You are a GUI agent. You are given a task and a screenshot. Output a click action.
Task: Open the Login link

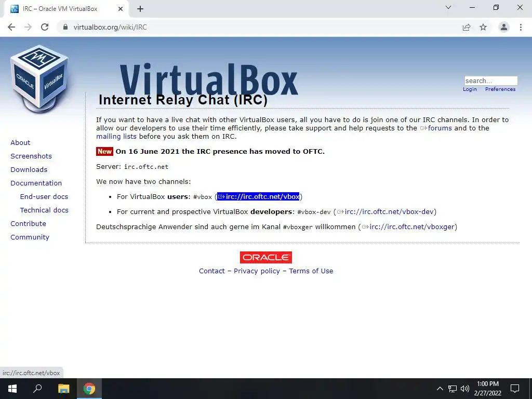[x=470, y=89]
